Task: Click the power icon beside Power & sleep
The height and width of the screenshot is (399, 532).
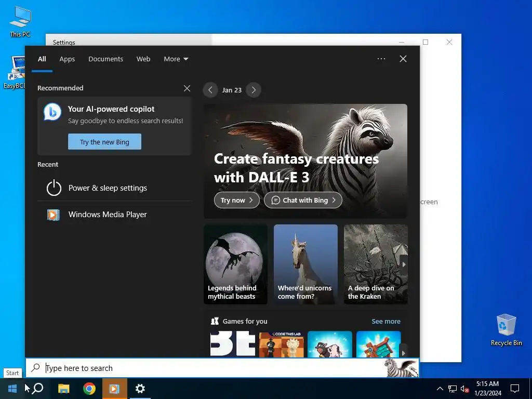Action: 54,188
